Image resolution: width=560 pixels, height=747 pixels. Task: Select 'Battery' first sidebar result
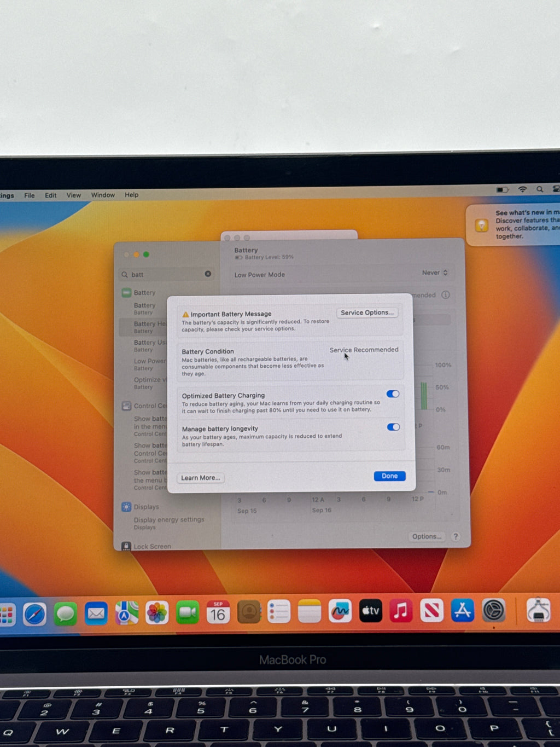pos(144,309)
